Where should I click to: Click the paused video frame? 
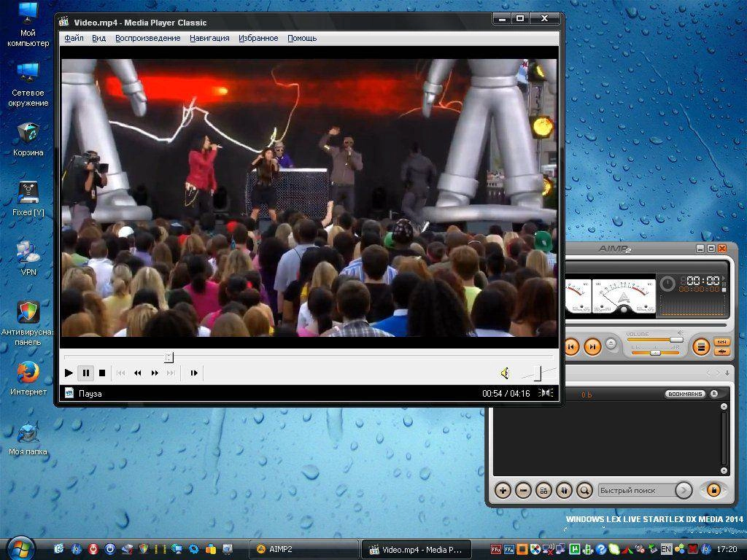[309, 198]
